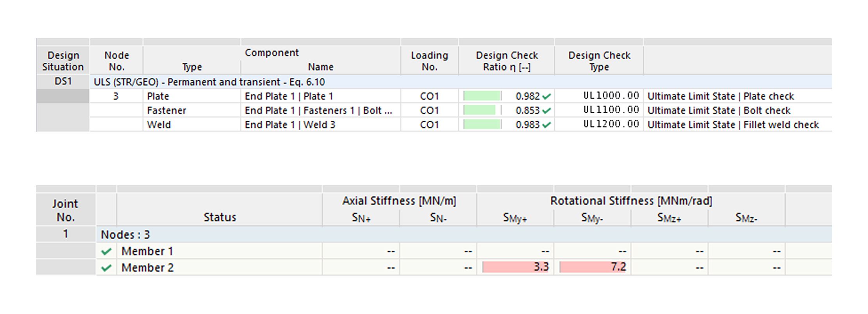Viewport: 868px width, 314px height.
Task: Click green checkmark beside ratio 0.853
Action: coord(547,111)
